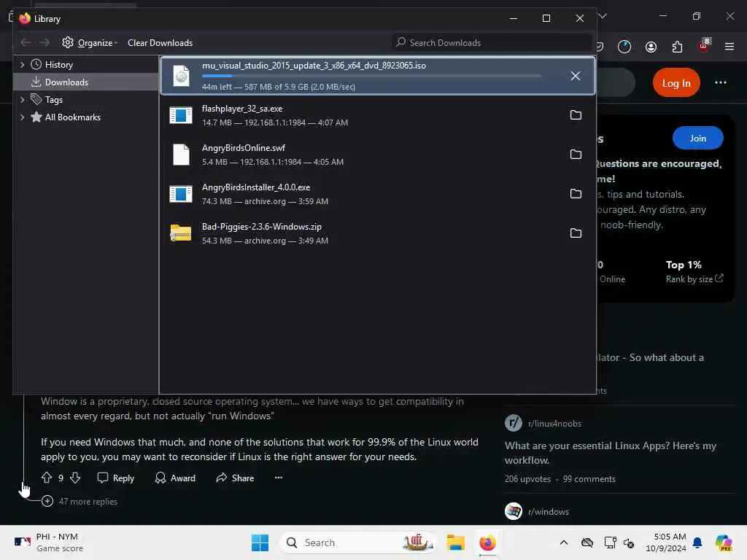Open the taskbar clock and date
This screenshot has width=747, height=560.
(665, 542)
